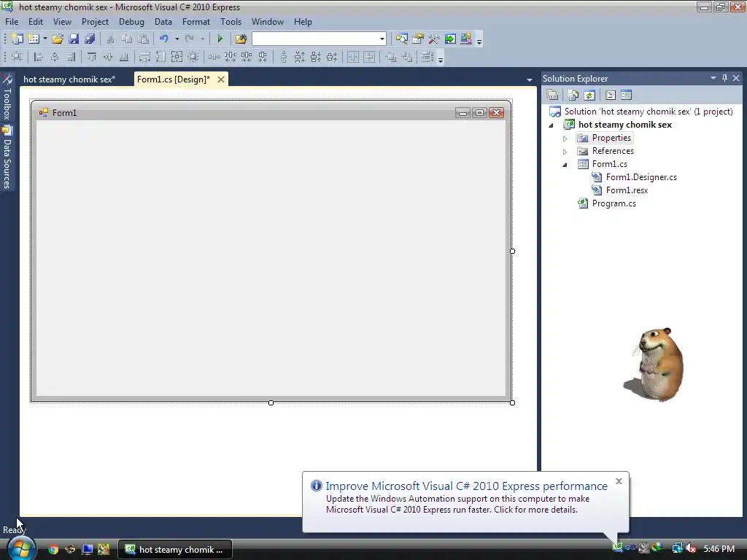Switch to the 'hot steamy chomik sex*' tab
This screenshot has height=560, width=747.
69,79
